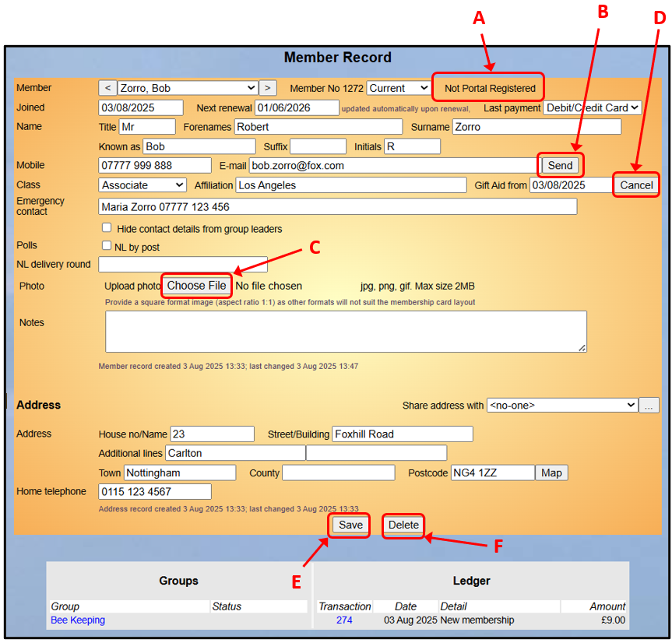
Task: Go to previous member with < button
Action: click(x=107, y=89)
